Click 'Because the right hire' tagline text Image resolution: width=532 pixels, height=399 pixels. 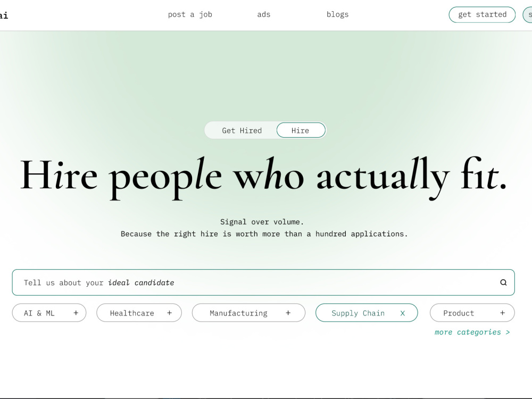pos(264,234)
